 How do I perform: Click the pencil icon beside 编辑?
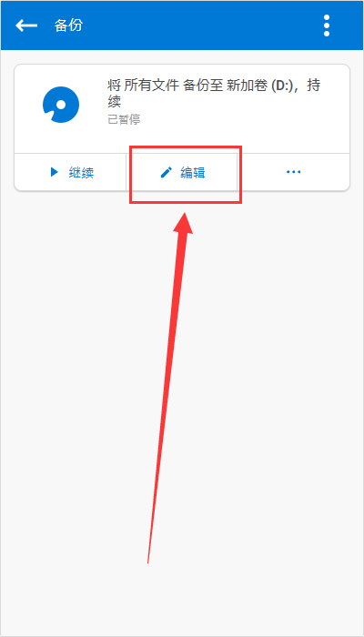[167, 172]
